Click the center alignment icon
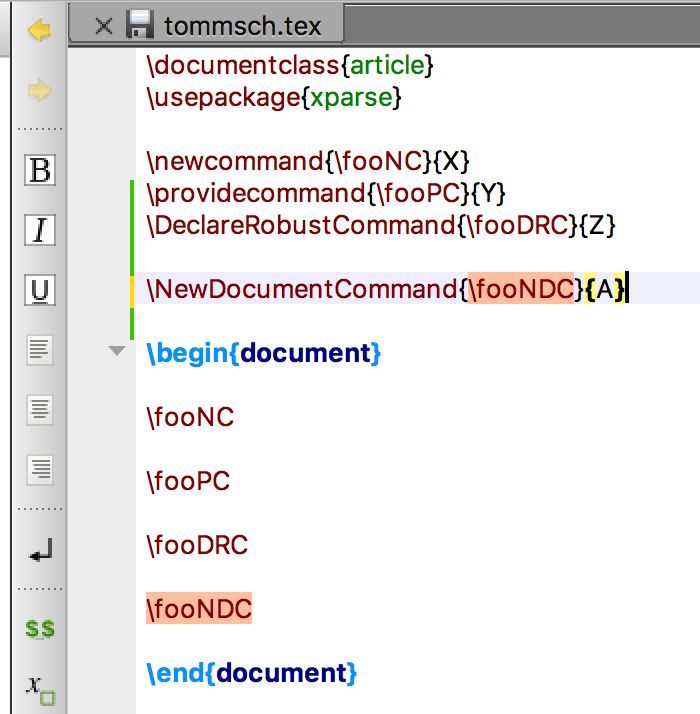This screenshot has width=700, height=714. pyautogui.click(x=40, y=410)
